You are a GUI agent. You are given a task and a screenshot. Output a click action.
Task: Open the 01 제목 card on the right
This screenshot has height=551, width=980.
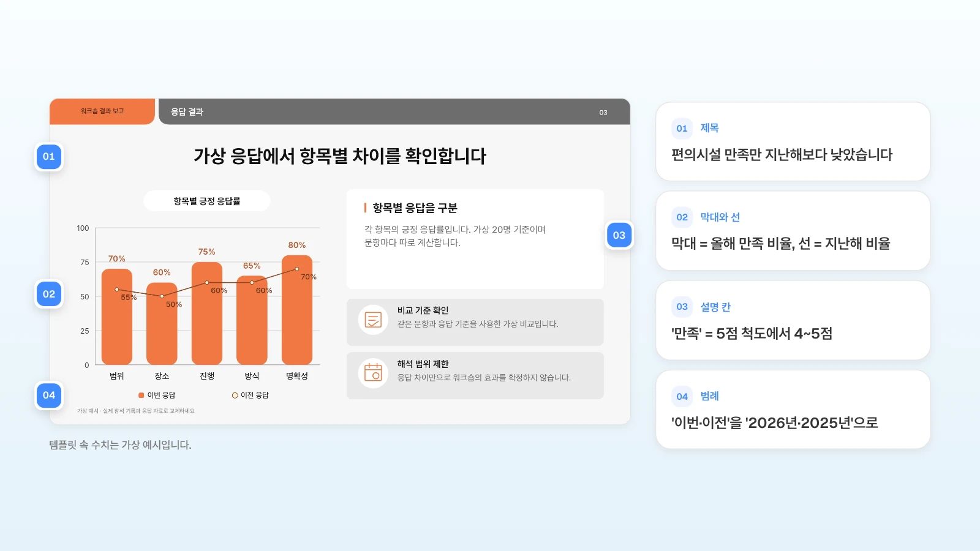point(793,141)
